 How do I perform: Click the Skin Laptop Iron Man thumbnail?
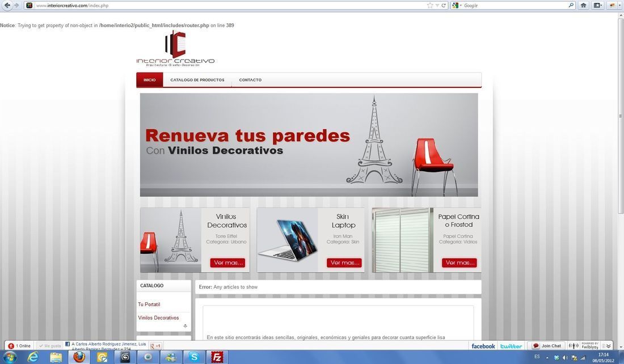[288, 240]
